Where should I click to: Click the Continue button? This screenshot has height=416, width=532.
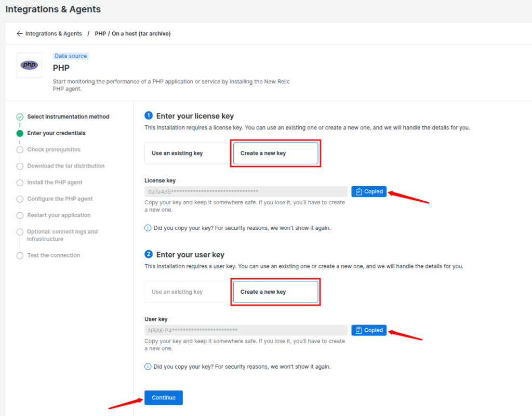coord(163,397)
